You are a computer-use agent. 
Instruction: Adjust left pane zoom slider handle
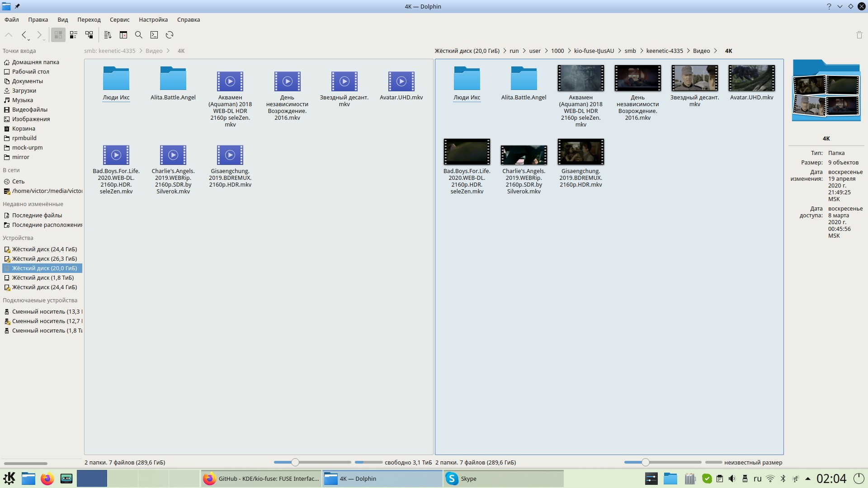click(x=295, y=462)
